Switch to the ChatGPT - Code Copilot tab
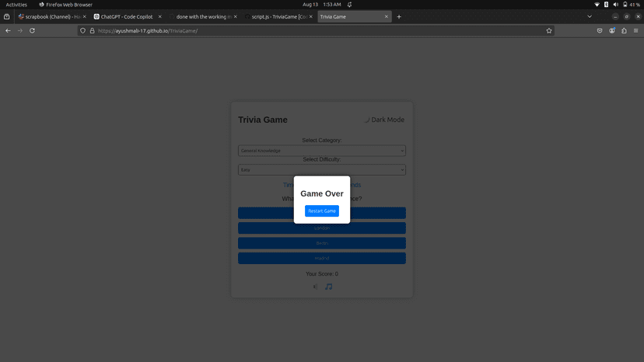 [126, 16]
